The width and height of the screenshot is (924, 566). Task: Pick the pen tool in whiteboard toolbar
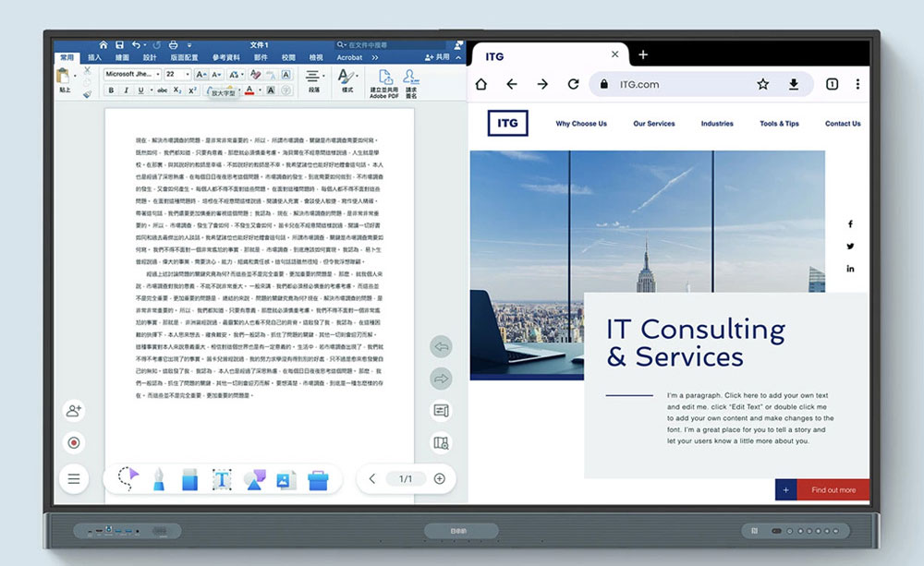pos(159,478)
